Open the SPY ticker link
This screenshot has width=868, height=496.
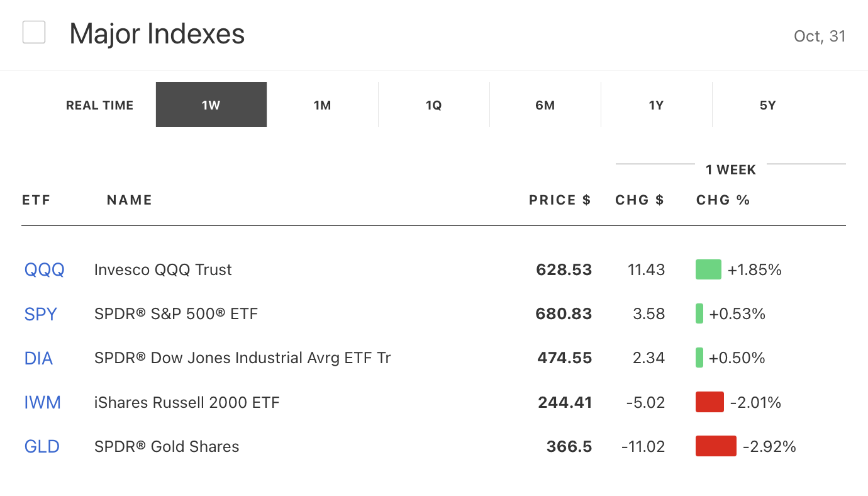pos(41,314)
